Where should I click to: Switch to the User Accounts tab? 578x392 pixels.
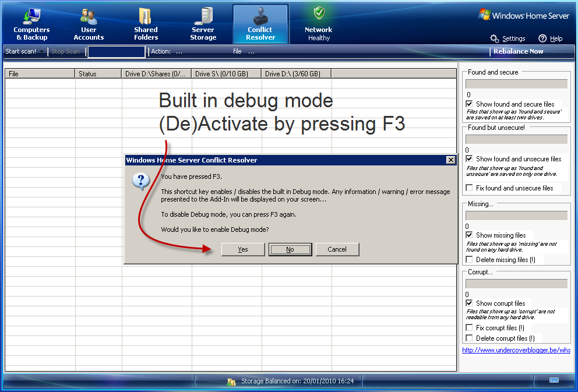click(89, 24)
